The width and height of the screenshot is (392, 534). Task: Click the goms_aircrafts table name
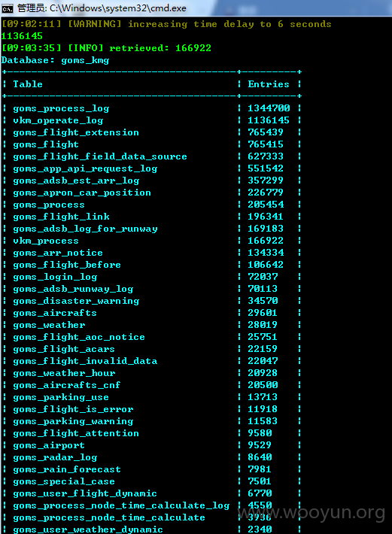coord(54,314)
